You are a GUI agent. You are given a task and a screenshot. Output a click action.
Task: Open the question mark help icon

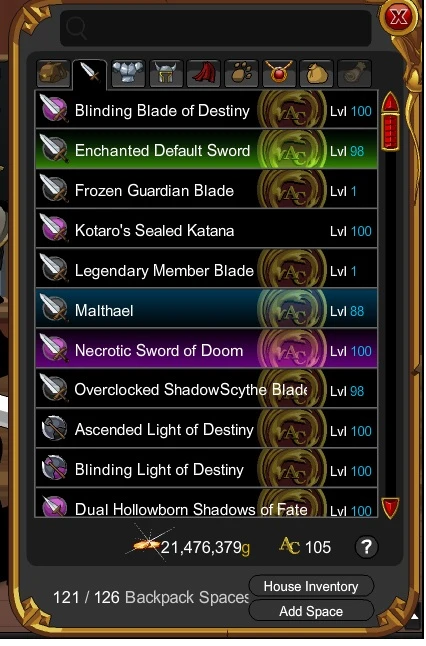coord(366,547)
